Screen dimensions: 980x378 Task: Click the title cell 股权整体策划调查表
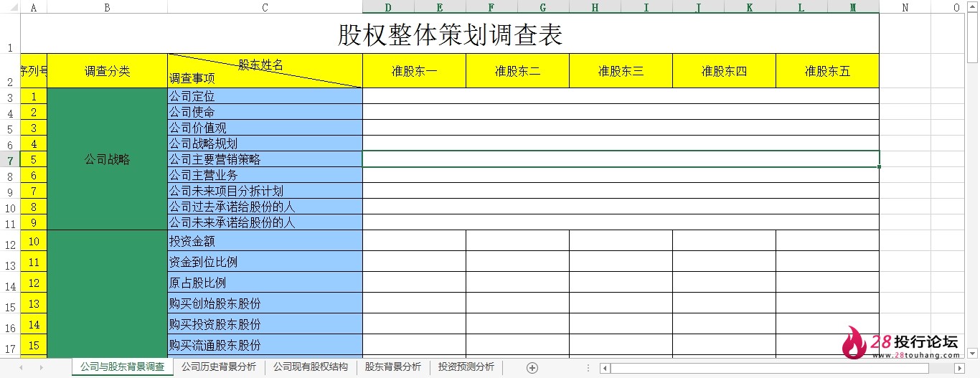pyautogui.click(x=450, y=34)
